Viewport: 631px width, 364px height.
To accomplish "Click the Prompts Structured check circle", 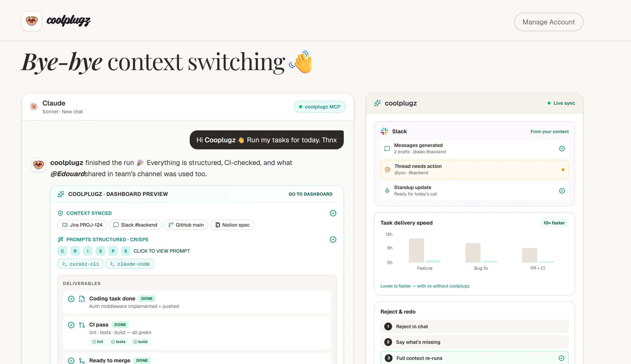I will pos(333,239).
